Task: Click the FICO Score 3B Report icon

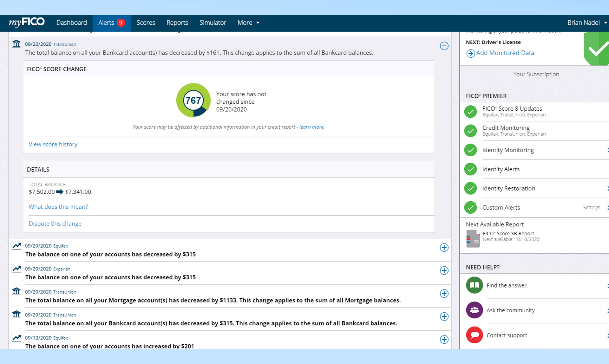Action: pyautogui.click(x=473, y=239)
